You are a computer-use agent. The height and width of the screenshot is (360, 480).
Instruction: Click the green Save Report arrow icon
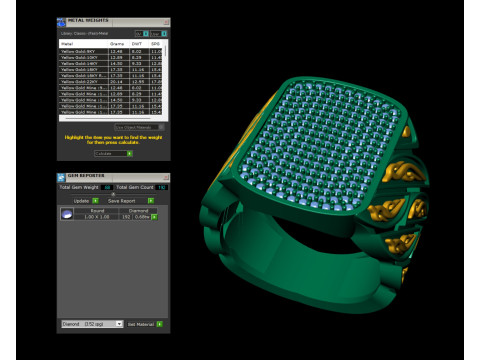coord(151,201)
